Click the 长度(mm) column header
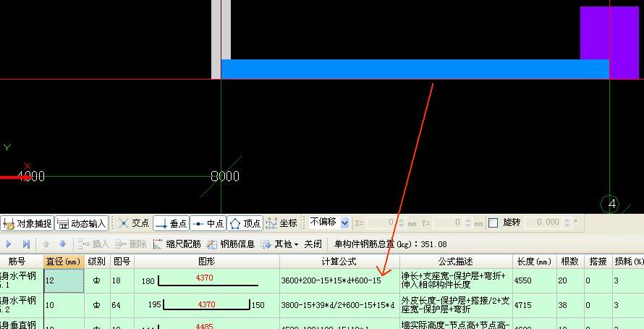The height and width of the screenshot is (329, 644). coord(534,262)
